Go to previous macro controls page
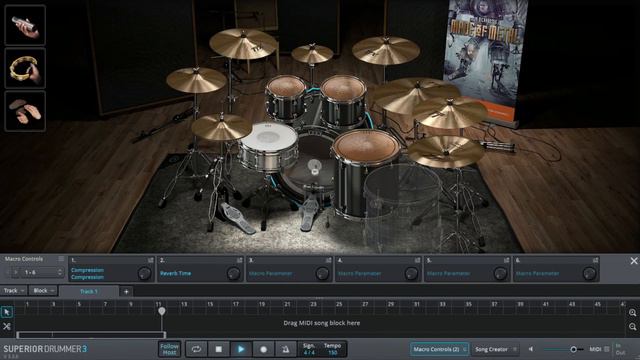The height and width of the screenshot is (360, 640). pyautogui.click(x=8, y=272)
